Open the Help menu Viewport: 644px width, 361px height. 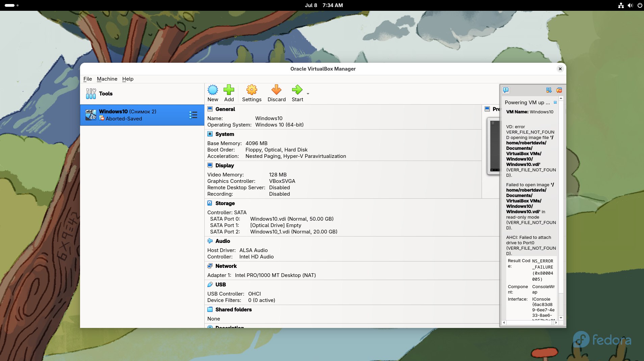[x=128, y=79]
